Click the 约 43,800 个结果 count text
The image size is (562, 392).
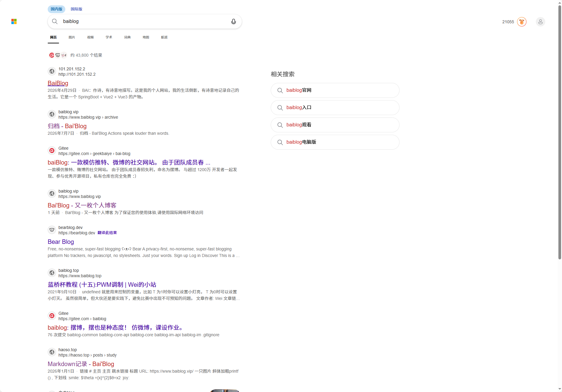pyautogui.click(x=86, y=55)
